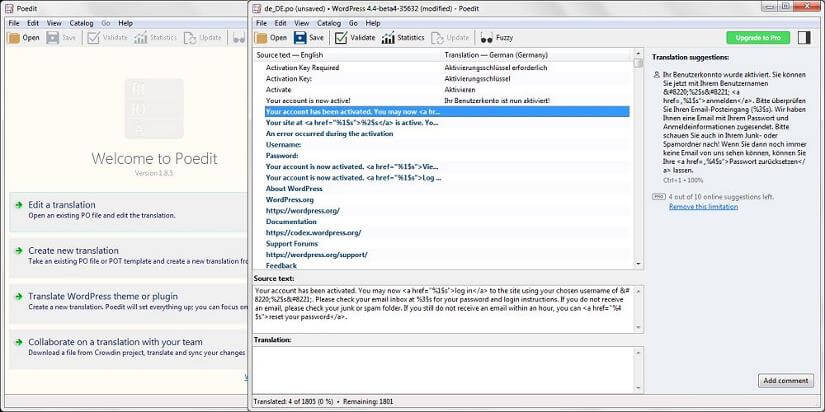Click Validate checkmark icon in front window
825x412 pixels.
click(x=341, y=37)
